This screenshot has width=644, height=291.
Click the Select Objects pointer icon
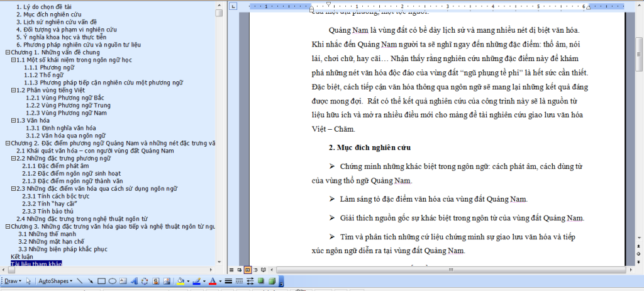[x=29, y=281]
